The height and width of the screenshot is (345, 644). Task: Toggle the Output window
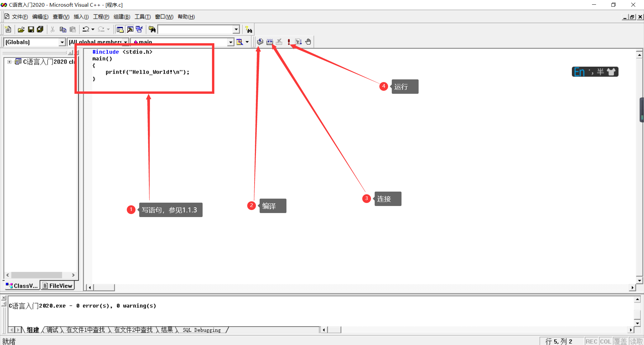[x=130, y=29]
